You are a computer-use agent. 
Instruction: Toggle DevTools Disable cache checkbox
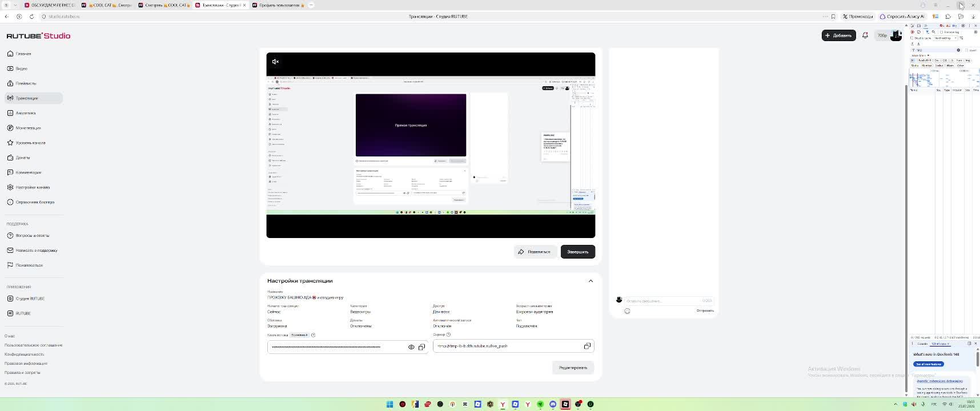(x=912, y=38)
